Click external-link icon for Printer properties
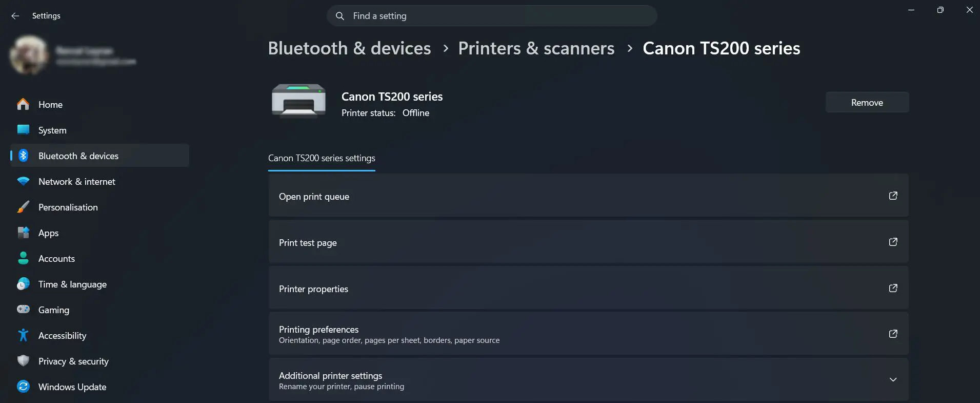 click(893, 288)
